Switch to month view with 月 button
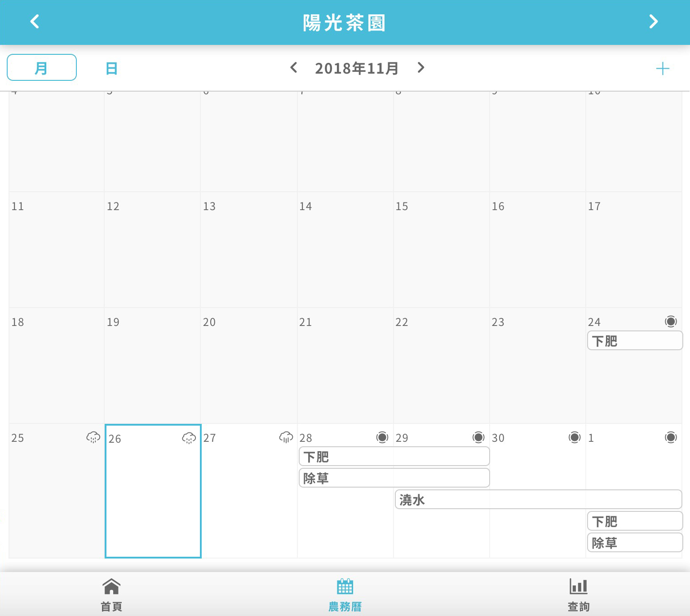 [42, 68]
